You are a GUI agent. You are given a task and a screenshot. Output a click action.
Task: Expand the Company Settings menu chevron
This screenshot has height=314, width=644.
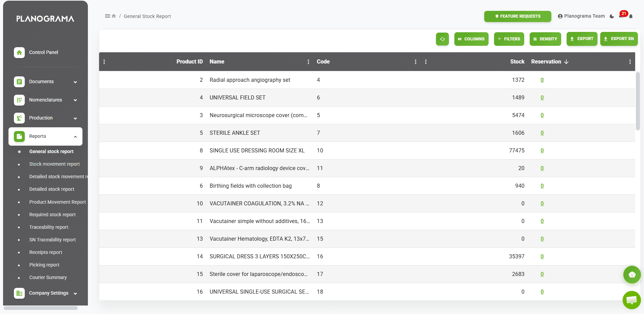75,293
